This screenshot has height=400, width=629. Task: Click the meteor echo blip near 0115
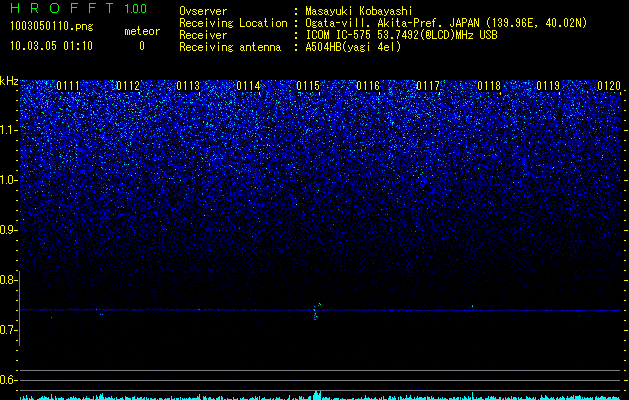(317, 311)
